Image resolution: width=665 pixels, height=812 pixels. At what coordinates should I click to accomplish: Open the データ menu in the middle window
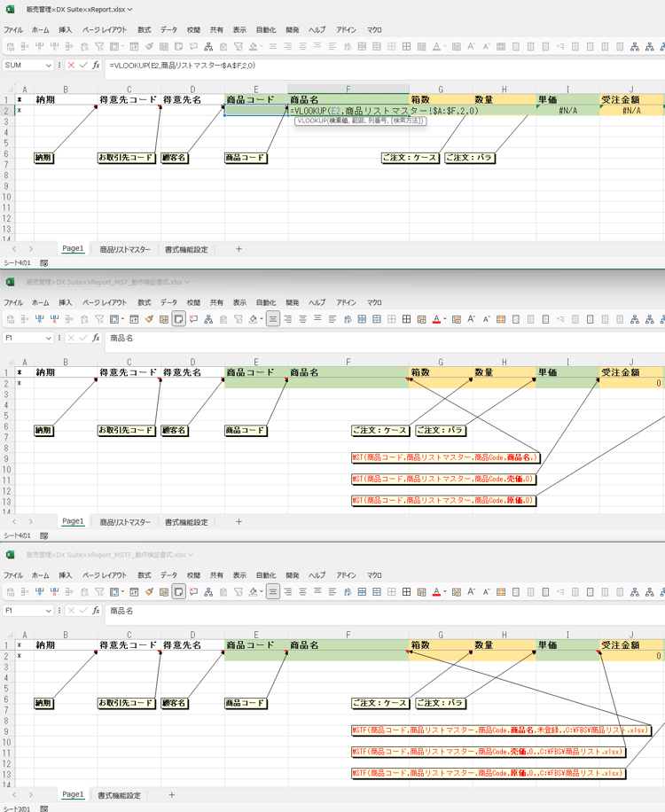[x=168, y=302]
